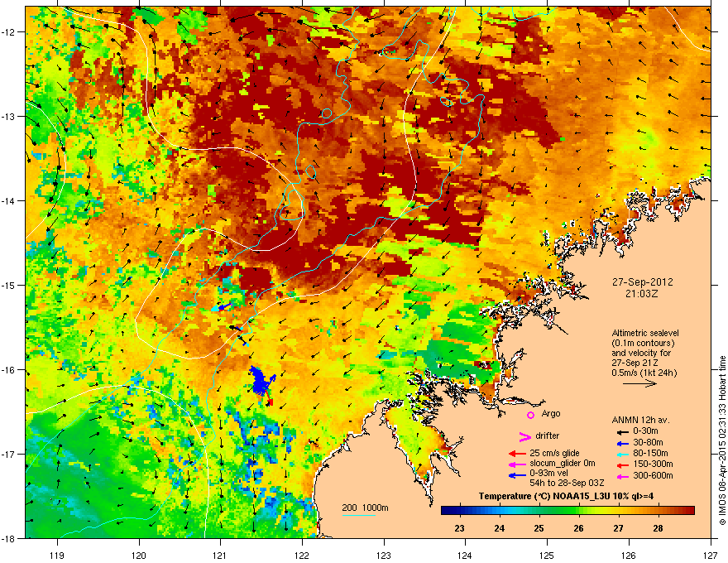Click the '0.5m/s (1kt 24h)' text
728x563 pixels.
coord(644,373)
